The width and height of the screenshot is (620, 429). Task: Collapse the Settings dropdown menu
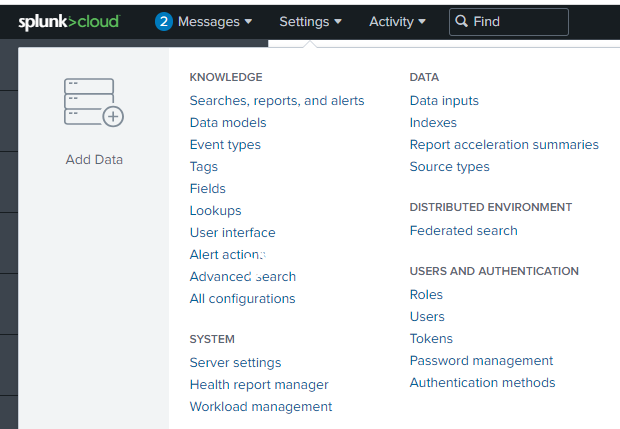[310, 21]
